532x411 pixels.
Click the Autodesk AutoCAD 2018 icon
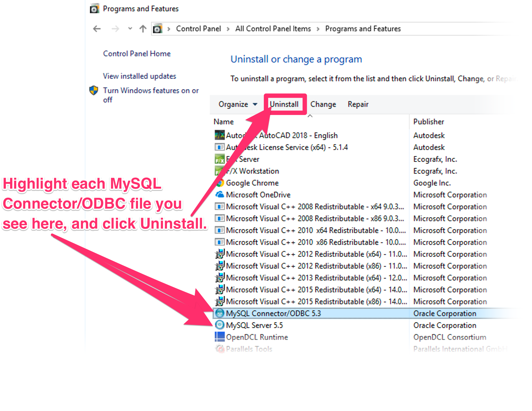coord(219,135)
